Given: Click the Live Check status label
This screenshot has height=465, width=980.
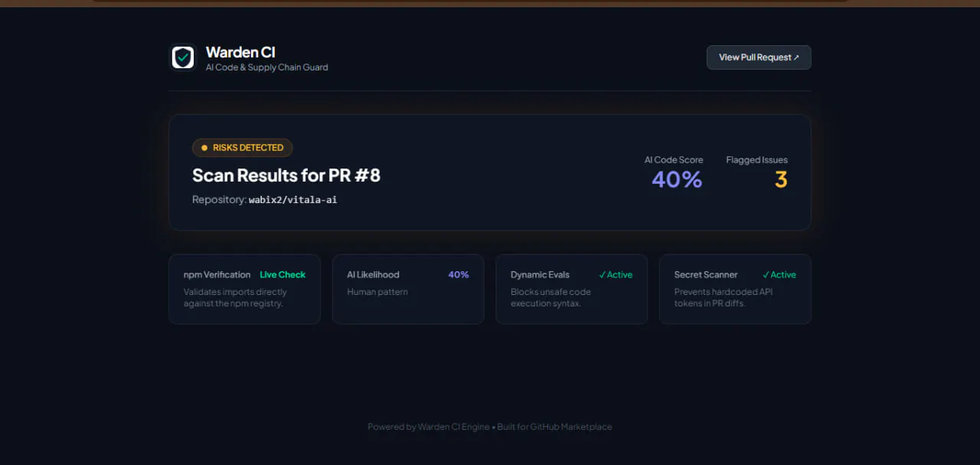Looking at the screenshot, I should coord(283,275).
